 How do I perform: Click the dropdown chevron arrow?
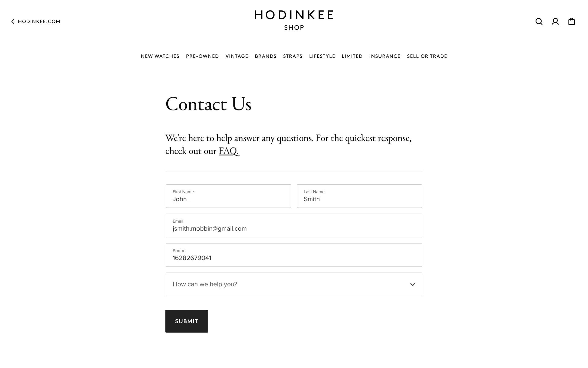(x=413, y=284)
